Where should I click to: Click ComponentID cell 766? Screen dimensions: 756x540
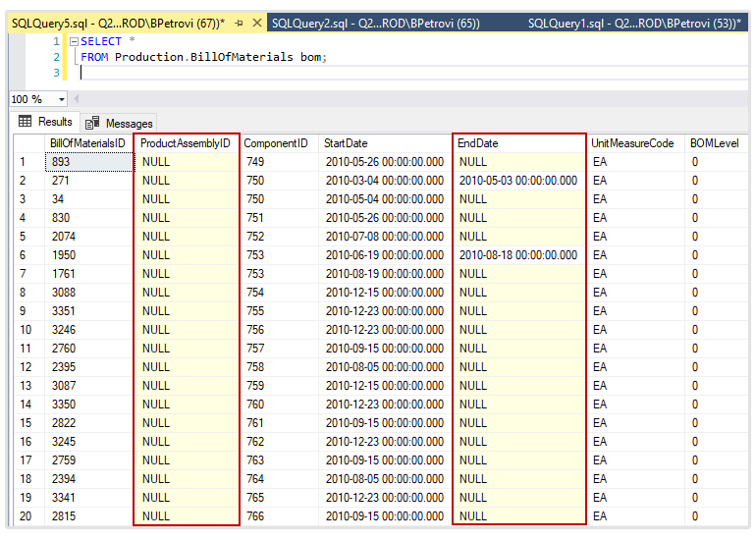(279, 516)
